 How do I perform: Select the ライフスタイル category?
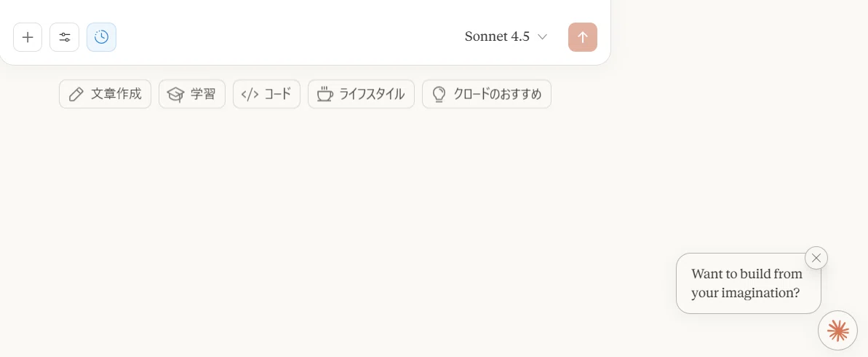[x=361, y=94]
